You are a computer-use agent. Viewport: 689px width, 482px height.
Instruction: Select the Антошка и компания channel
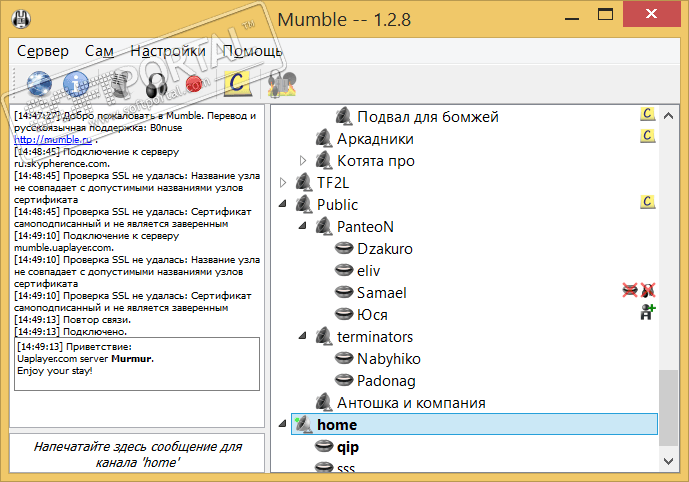[x=411, y=402]
